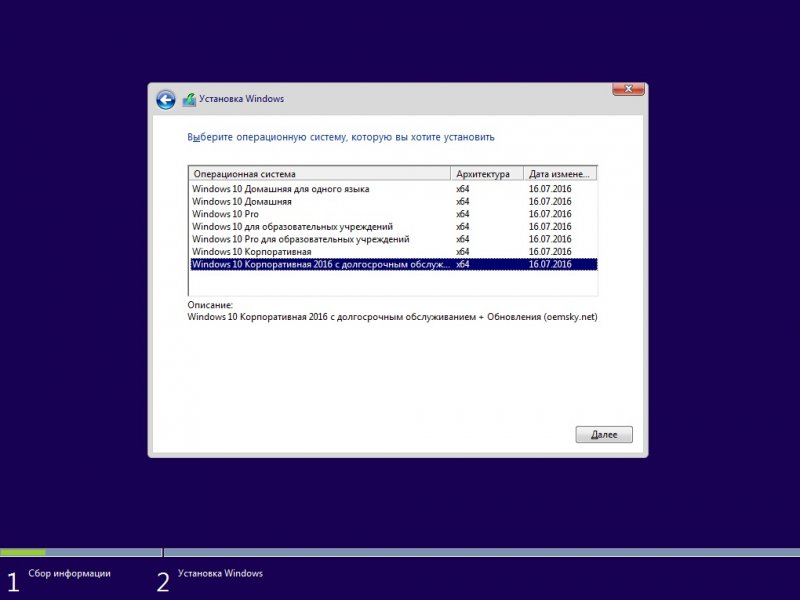Select Windows 10 Домашняя для одного языка
The width and height of the screenshot is (800, 600).
393,189
